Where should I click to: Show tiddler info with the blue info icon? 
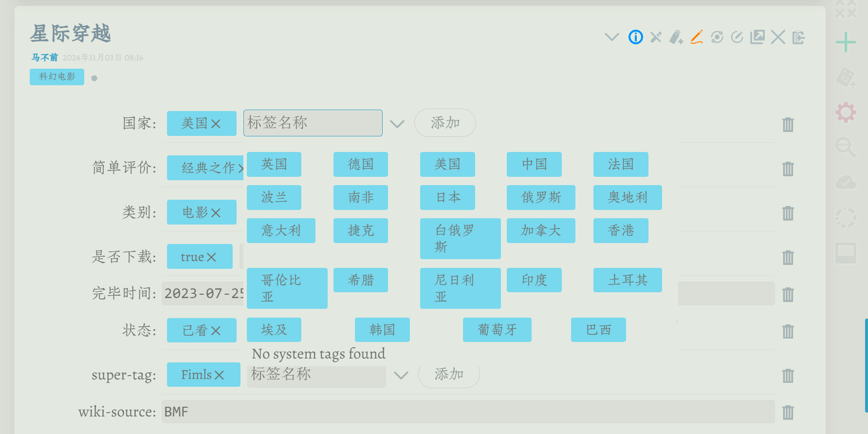[x=636, y=37]
